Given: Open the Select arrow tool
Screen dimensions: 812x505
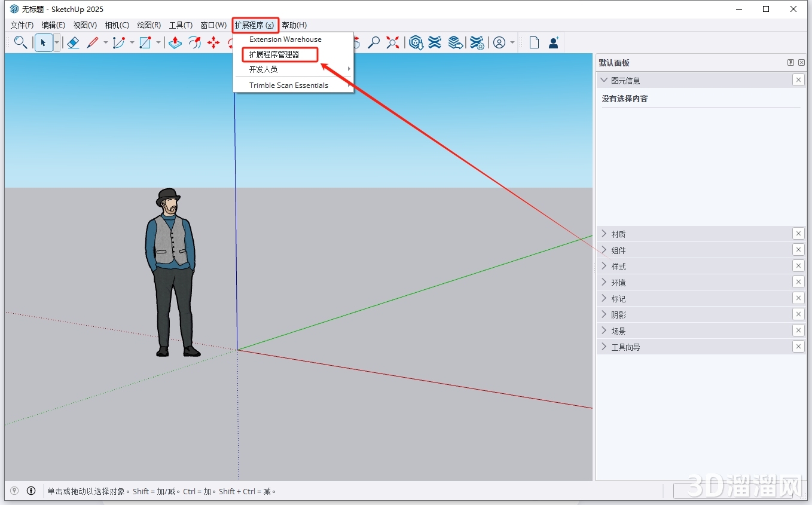Looking at the screenshot, I should [x=44, y=42].
